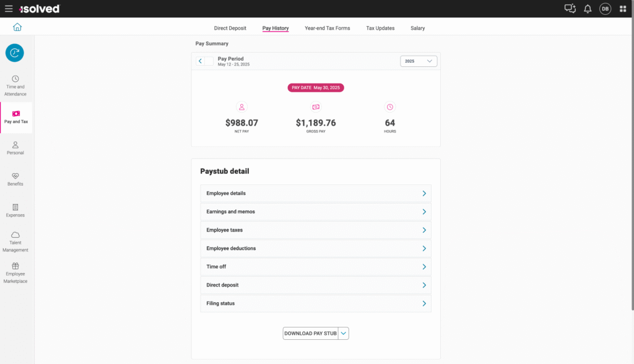Click the blue quick clock circle button
This screenshot has height=364, width=634.
tap(15, 53)
